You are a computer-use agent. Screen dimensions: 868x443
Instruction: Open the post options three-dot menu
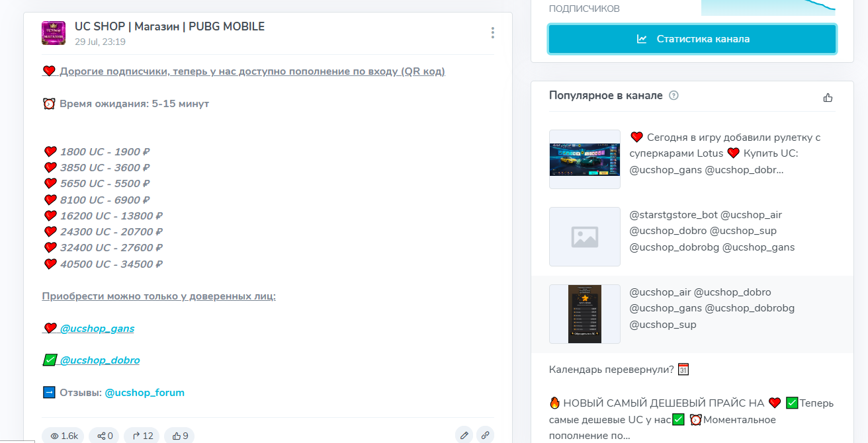[x=493, y=32]
